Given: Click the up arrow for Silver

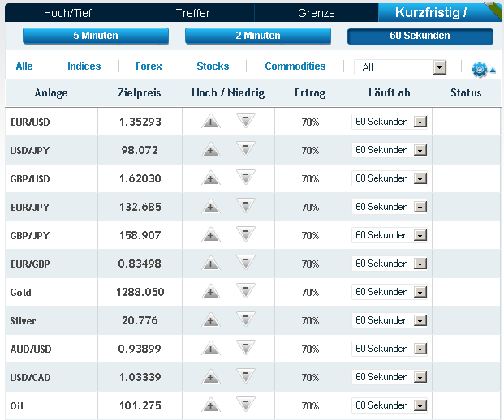Looking at the screenshot, I should [211, 319].
